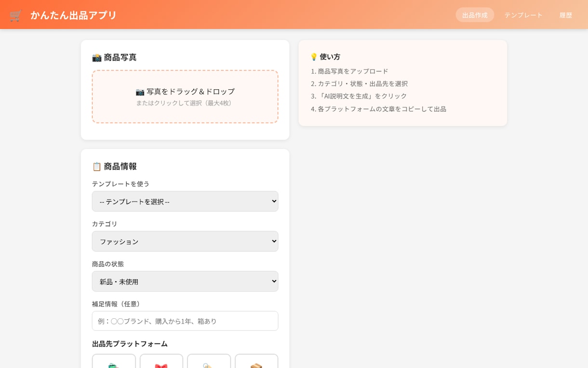Open the テンプレートを選択 dropdown
Screen dimensions: 588x368
[185, 201]
